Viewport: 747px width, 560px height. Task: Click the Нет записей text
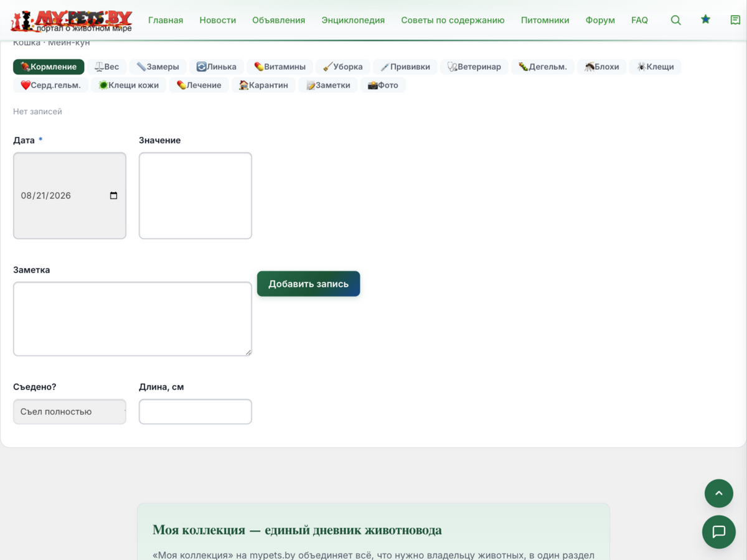point(37,111)
